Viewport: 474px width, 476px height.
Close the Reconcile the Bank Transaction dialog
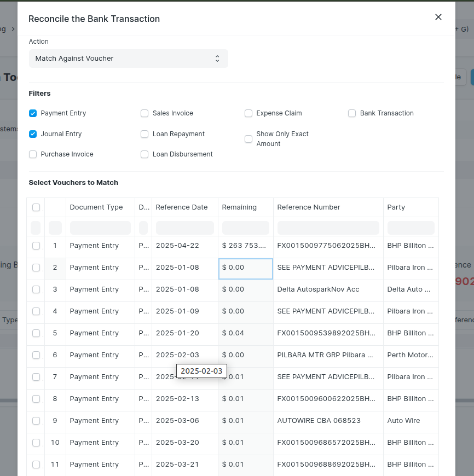pos(438,17)
